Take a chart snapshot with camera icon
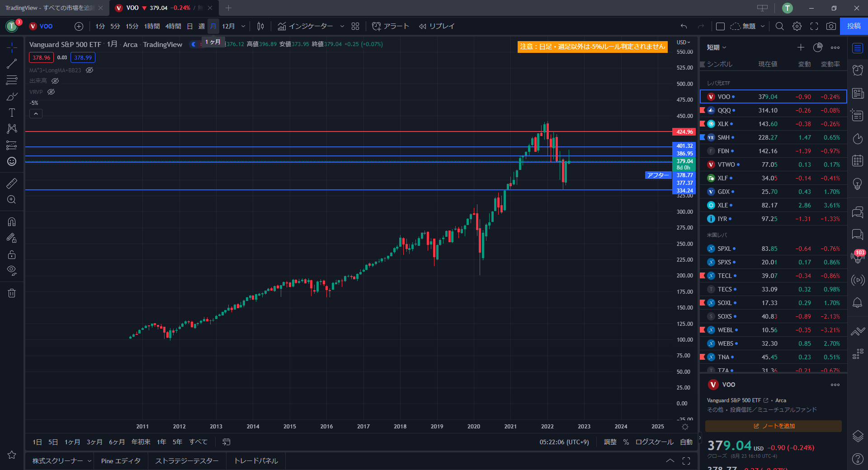This screenshot has height=470, width=868. point(831,26)
